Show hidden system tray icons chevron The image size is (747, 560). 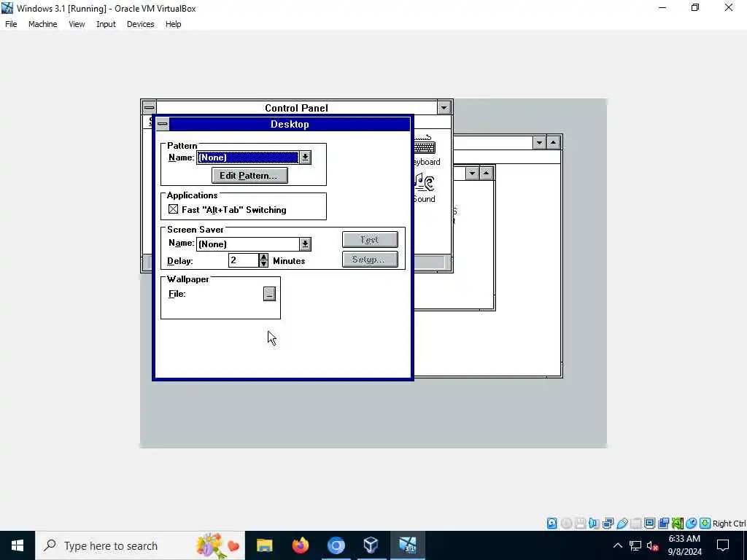click(617, 545)
